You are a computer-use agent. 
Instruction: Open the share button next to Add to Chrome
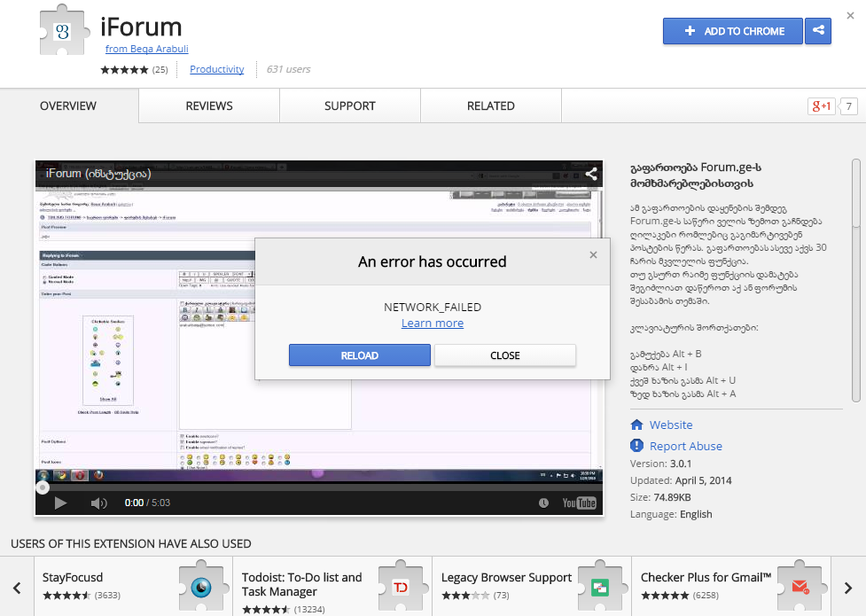pos(818,31)
